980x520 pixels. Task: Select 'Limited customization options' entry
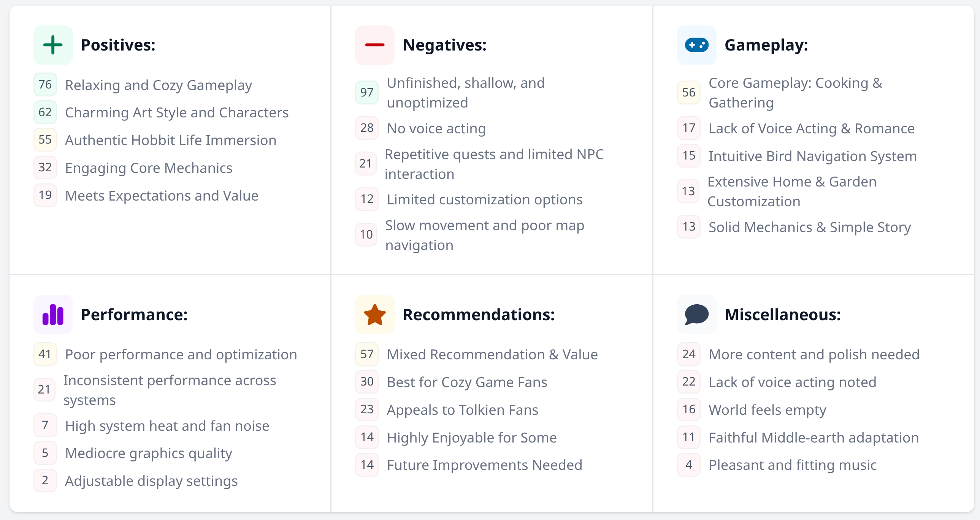[x=484, y=199]
